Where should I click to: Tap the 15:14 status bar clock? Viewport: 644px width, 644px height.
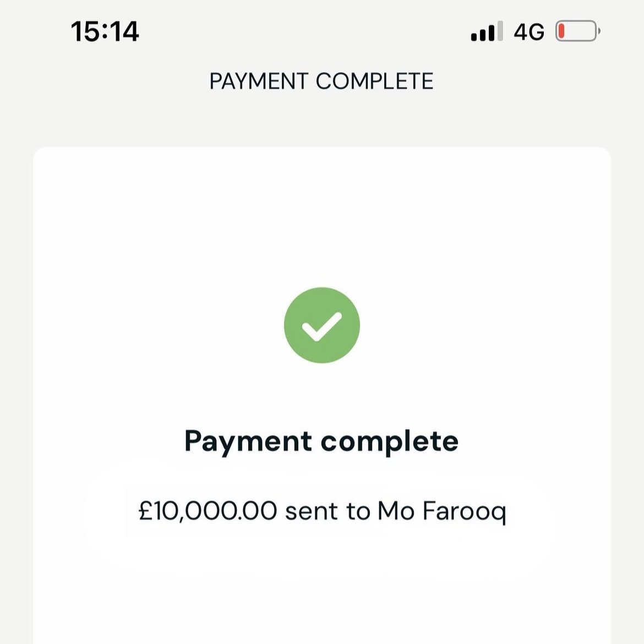point(105,31)
